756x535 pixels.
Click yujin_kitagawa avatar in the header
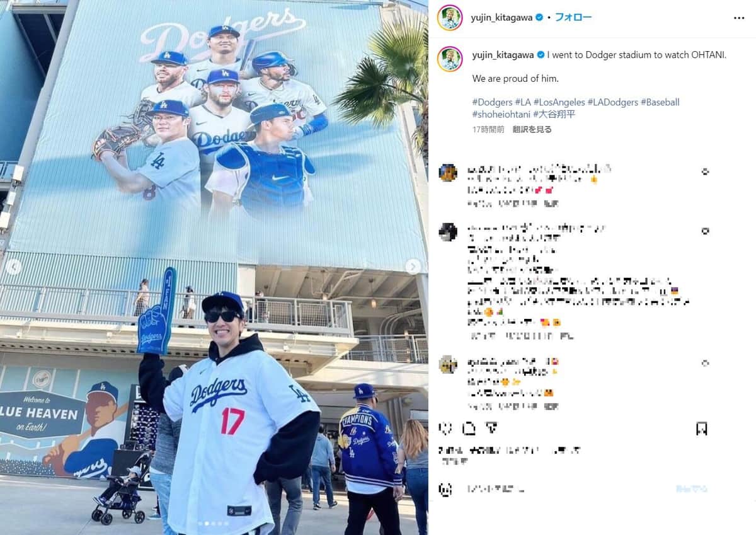[x=449, y=18]
